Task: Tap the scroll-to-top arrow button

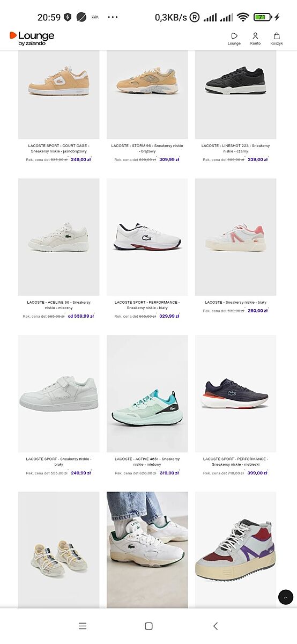Action: coord(286,597)
